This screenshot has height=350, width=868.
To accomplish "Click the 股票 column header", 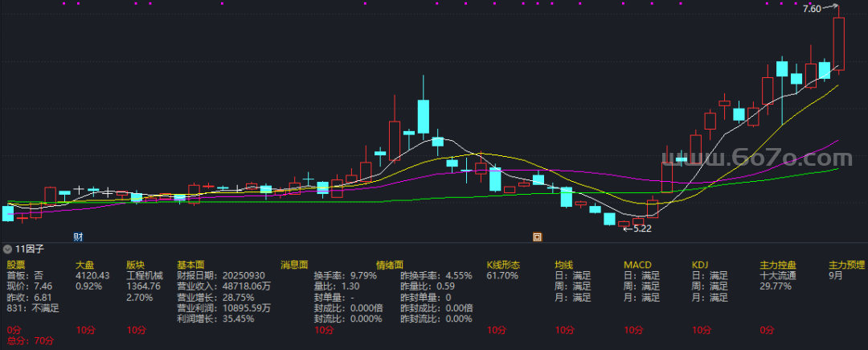I will click(16, 264).
